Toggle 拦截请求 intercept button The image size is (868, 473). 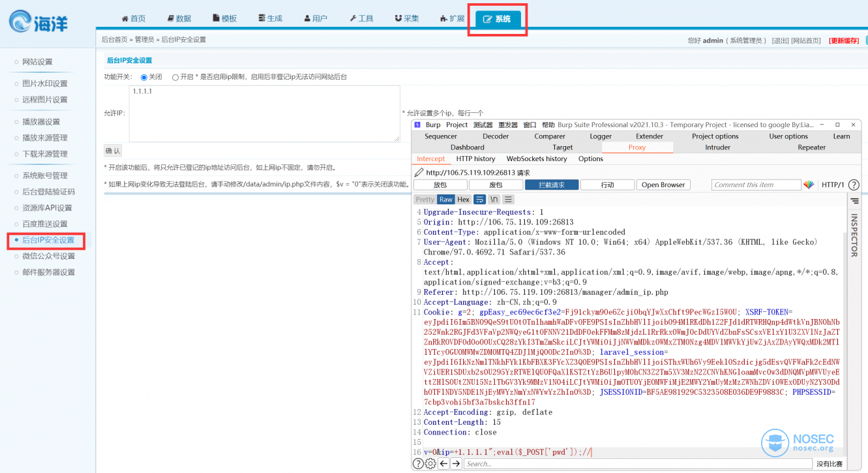pyautogui.click(x=552, y=185)
